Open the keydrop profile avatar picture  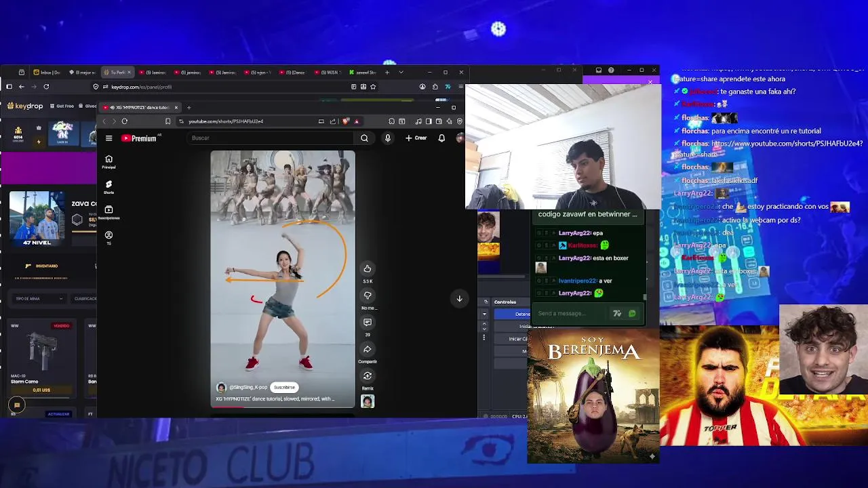(37, 219)
